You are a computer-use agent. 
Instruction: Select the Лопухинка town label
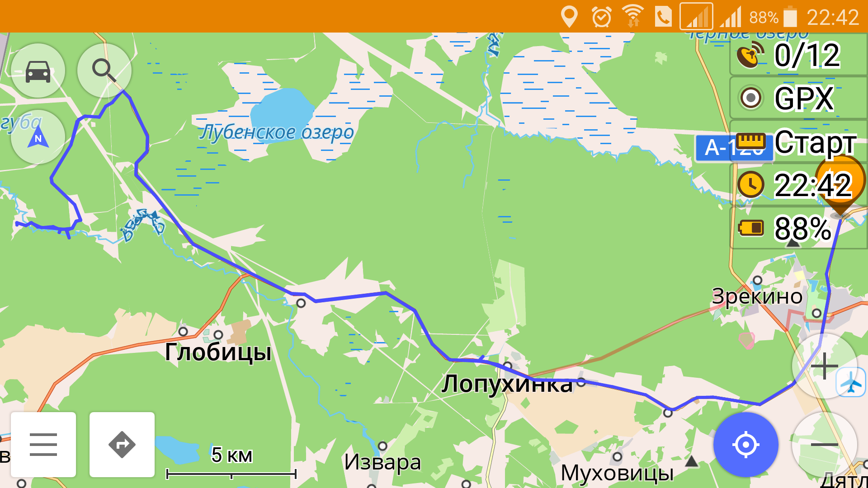(x=507, y=384)
